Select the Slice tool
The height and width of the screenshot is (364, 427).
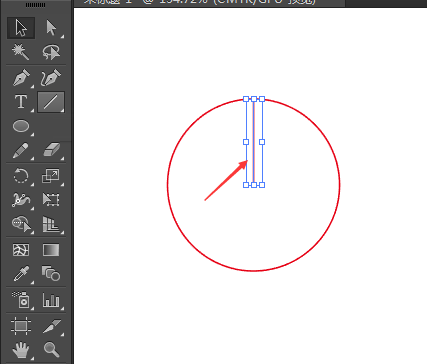click(51, 326)
